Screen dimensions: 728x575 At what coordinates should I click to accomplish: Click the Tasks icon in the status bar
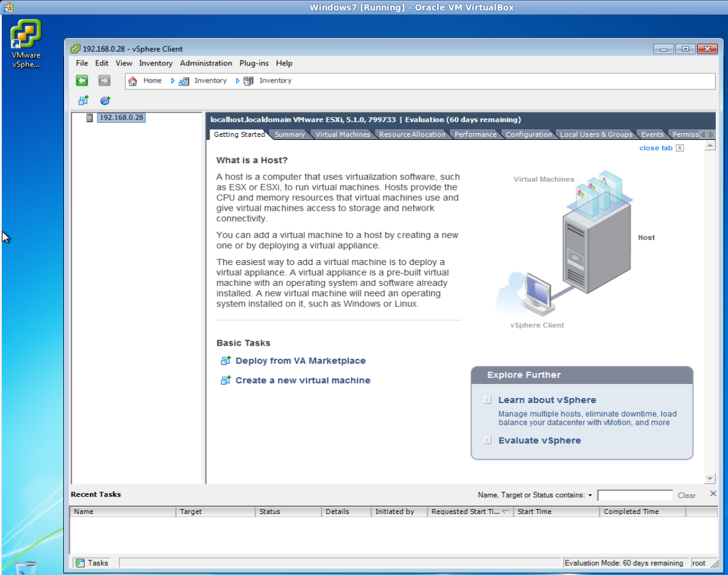80,563
